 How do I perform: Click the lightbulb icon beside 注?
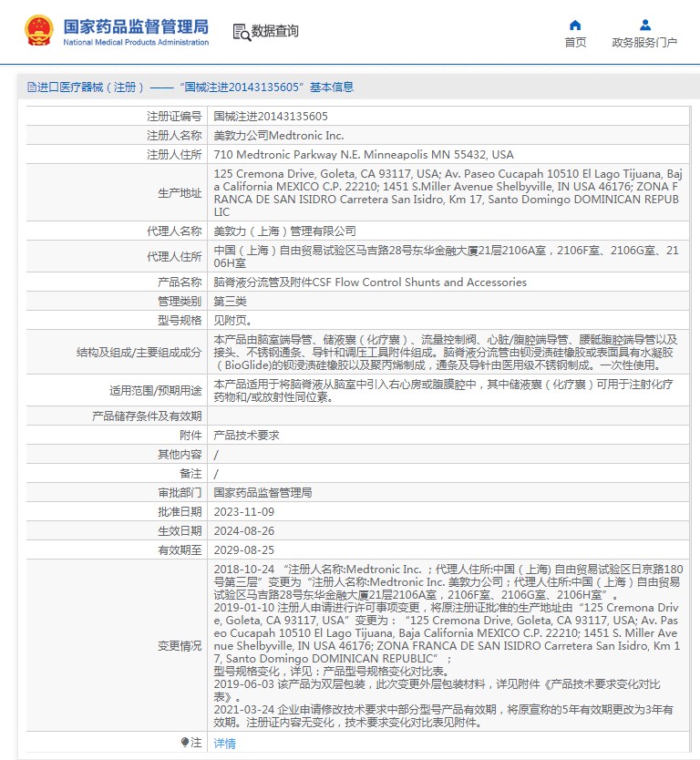pos(185,743)
